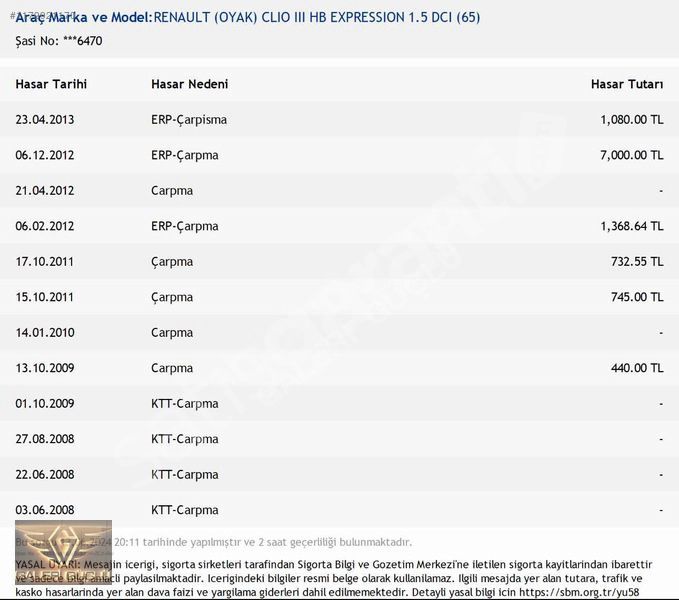Select the date 06.12.2012
The width and height of the screenshot is (679, 600).
pos(45,155)
